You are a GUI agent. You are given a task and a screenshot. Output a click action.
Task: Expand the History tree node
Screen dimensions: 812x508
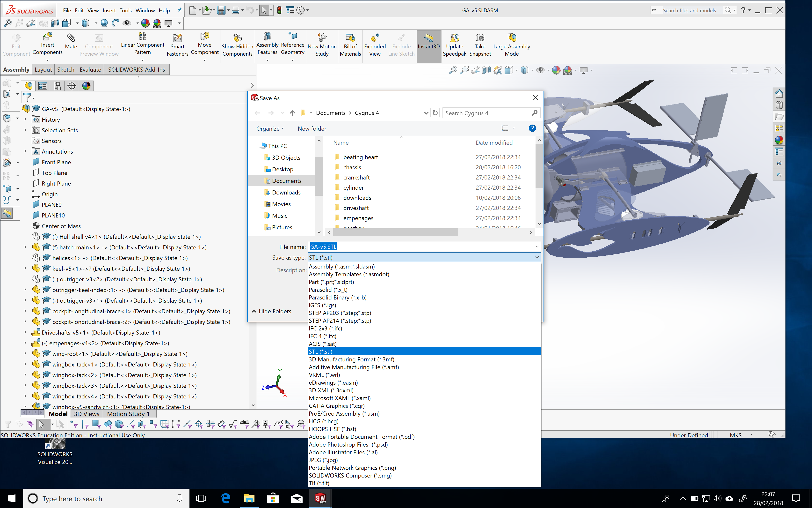25,119
